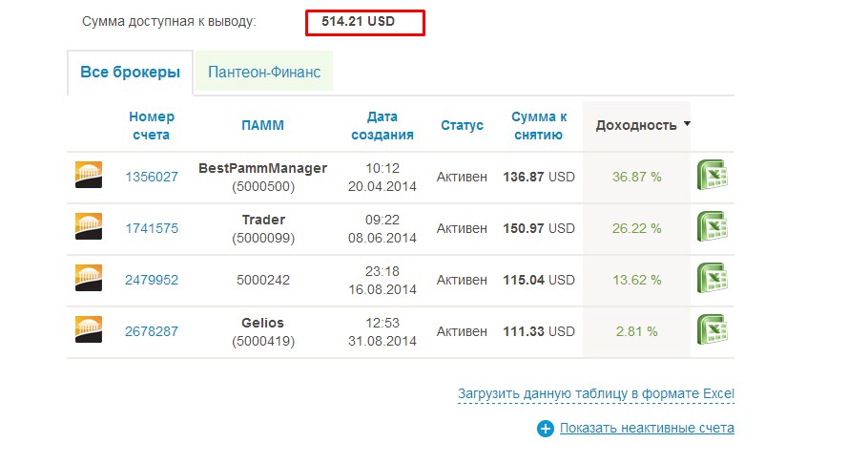Click Показать неактивные счета link
This screenshot has width=868, height=464.
coord(647,428)
